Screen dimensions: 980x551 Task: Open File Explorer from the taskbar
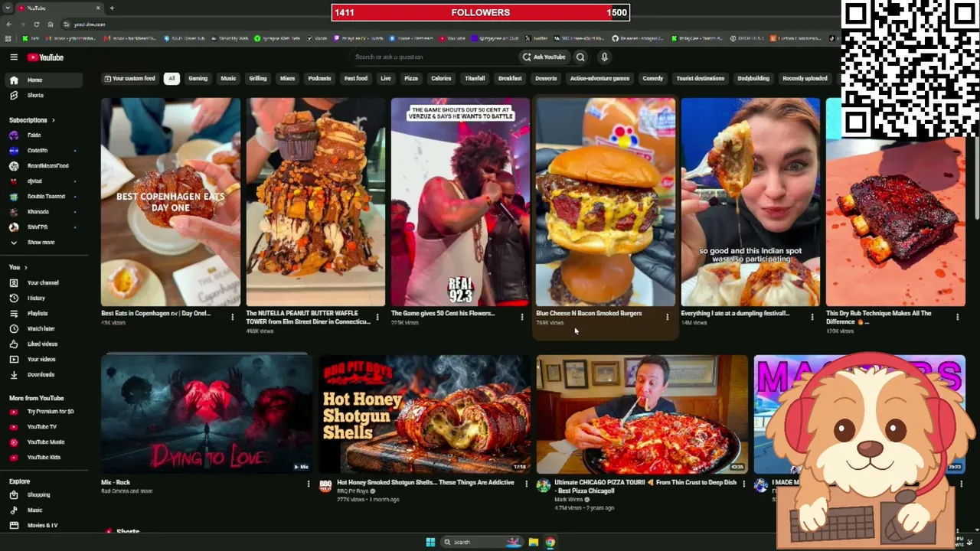click(534, 542)
